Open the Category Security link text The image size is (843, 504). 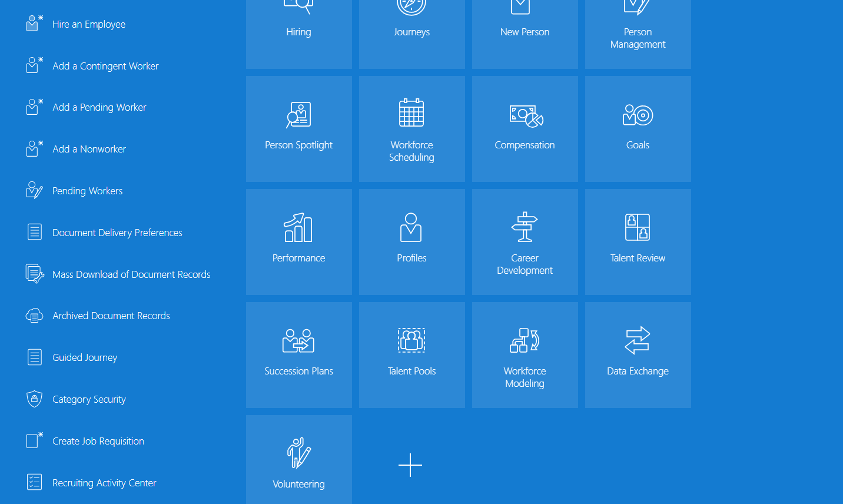[x=89, y=399]
